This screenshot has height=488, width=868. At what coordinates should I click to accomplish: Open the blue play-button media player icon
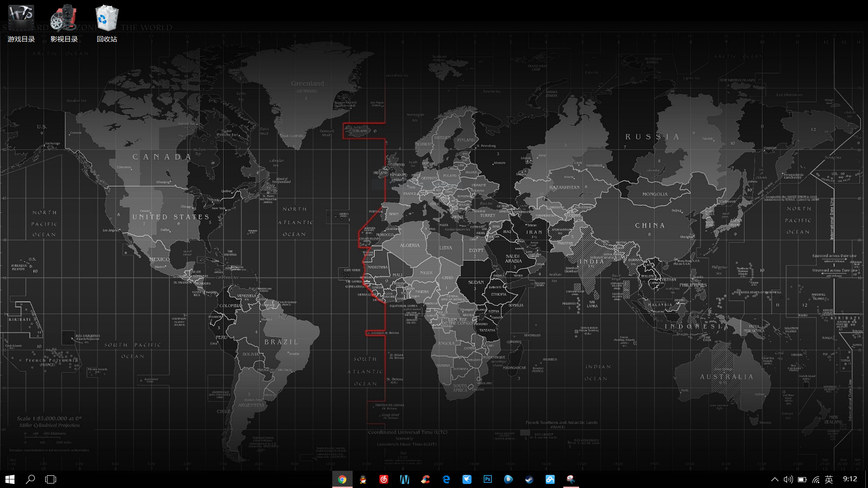pos(509,479)
